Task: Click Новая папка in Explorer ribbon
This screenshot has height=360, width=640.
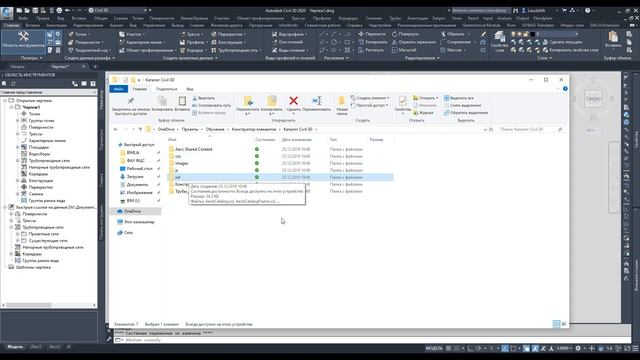Action: (x=342, y=105)
